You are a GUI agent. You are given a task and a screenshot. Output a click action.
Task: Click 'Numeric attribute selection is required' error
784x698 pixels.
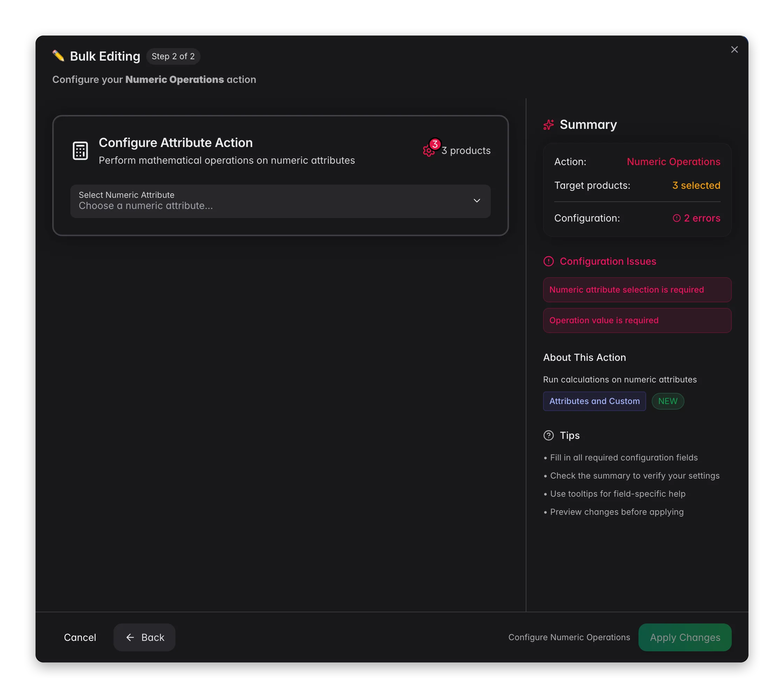tap(637, 290)
